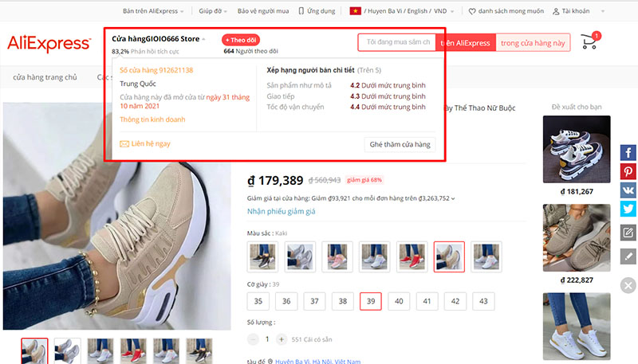Screen dimensions: 638x364
Task: Click Theo dõi follow button
Action: 241,40
